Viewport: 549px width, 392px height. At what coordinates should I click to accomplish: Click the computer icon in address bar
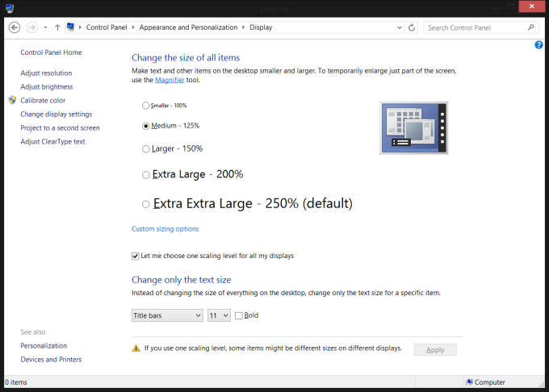(x=71, y=27)
